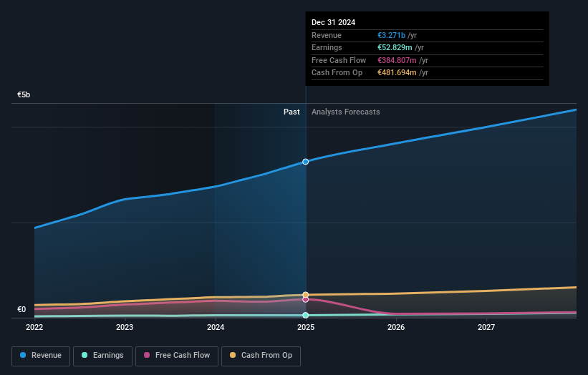The height and width of the screenshot is (375, 588).
Task: Click the Dec 31 2024 tooltip date
Action: (x=333, y=22)
